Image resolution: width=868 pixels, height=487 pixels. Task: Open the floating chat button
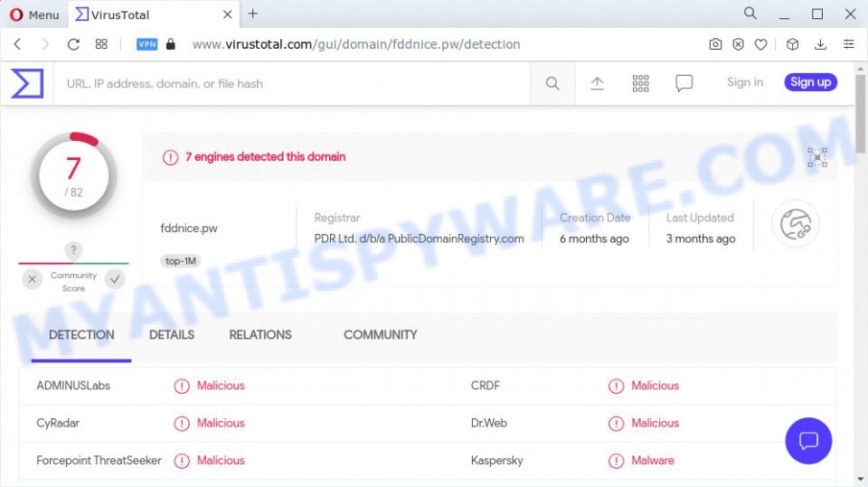[x=808, y=441]
